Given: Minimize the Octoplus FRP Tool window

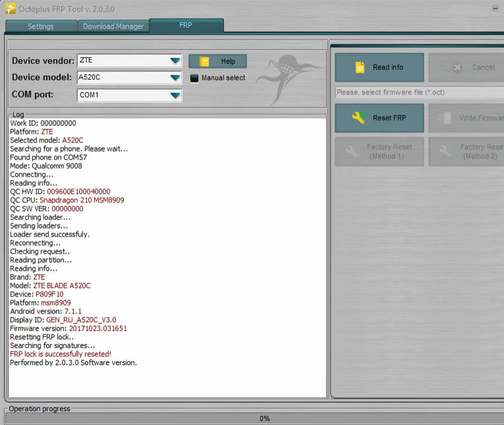Looking at the screenshot, I should coord(495,9).
